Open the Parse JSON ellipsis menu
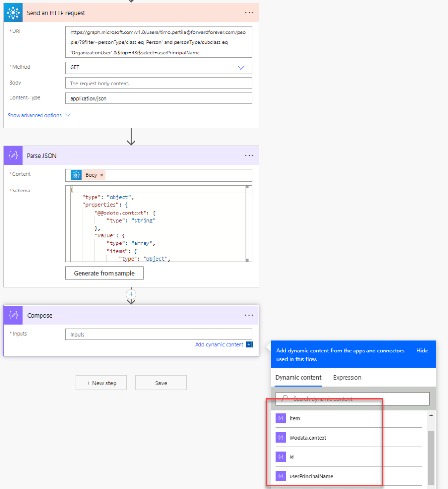 pos(249,156)
